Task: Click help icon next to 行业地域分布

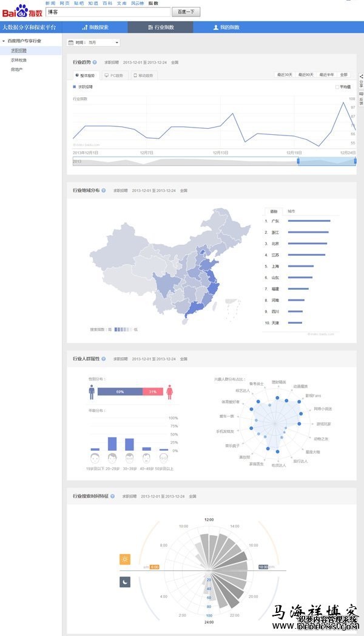Action: (x=104, y=190)
